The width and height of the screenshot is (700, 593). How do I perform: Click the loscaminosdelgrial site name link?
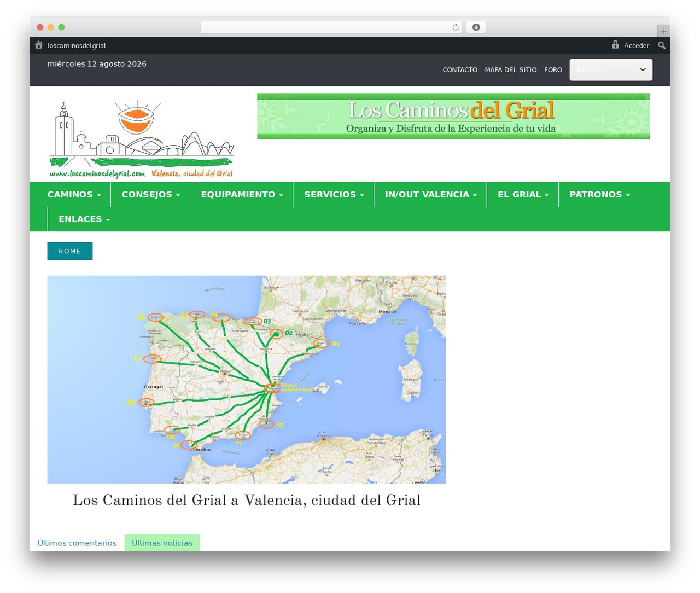77,45
